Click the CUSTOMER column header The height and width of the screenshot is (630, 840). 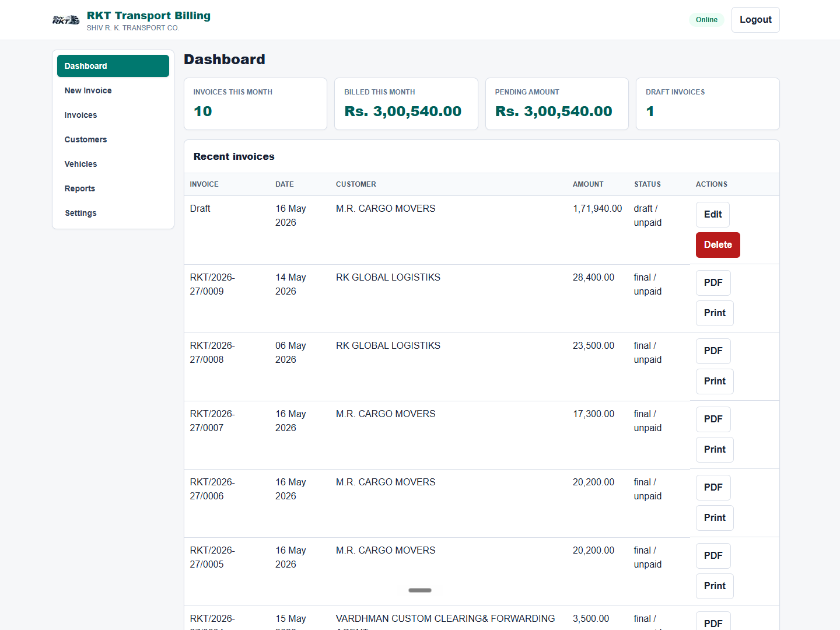[356, 184]
